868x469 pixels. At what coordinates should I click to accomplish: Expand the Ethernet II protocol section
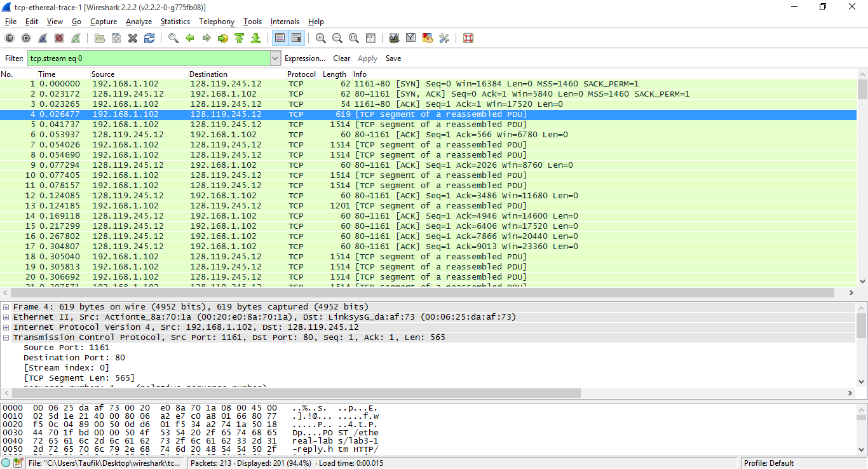pos(5,317)
